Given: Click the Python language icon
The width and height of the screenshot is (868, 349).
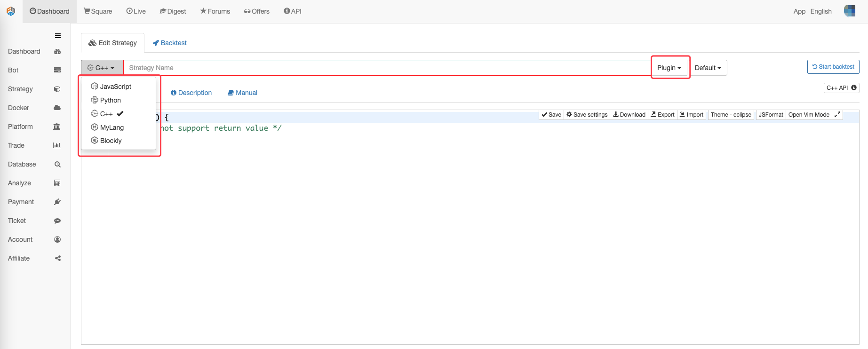Looking at the screenshot, I should tap(95, 100).
